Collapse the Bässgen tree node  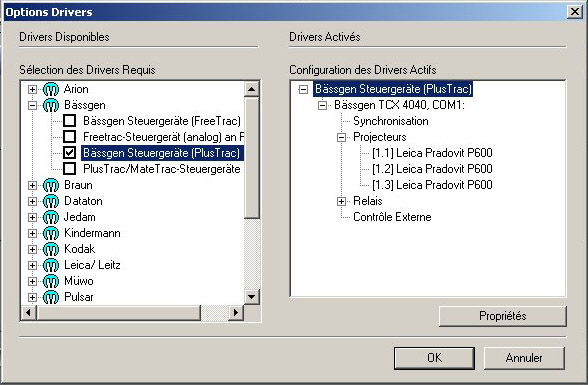click(32, 105)
